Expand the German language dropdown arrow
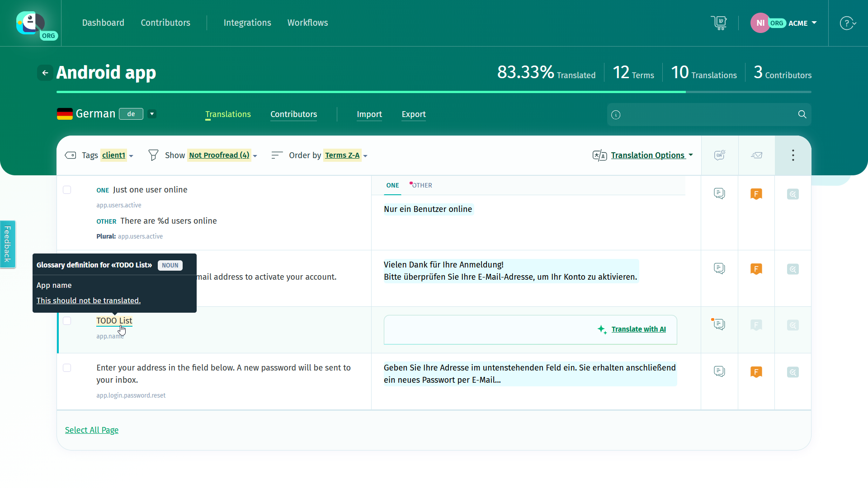The width and height of the screenshot is (868, 488). coord(152,114)
